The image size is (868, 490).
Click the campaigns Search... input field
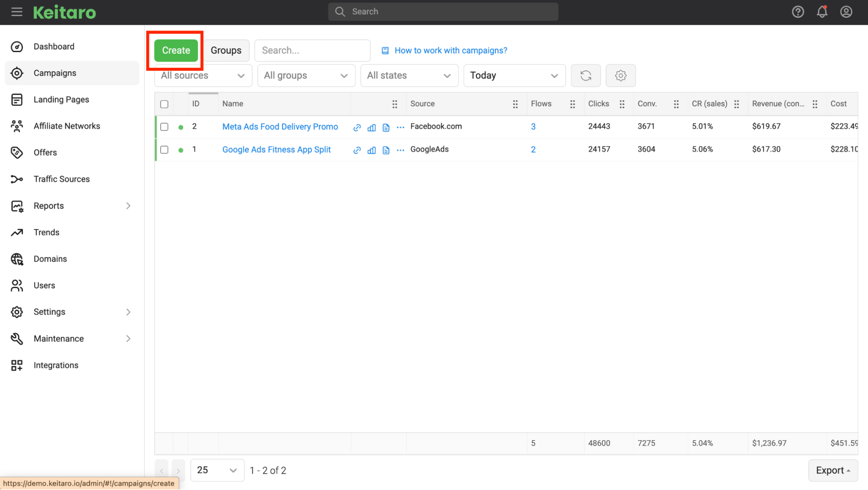pyautogui.click(x=312, y=50)
